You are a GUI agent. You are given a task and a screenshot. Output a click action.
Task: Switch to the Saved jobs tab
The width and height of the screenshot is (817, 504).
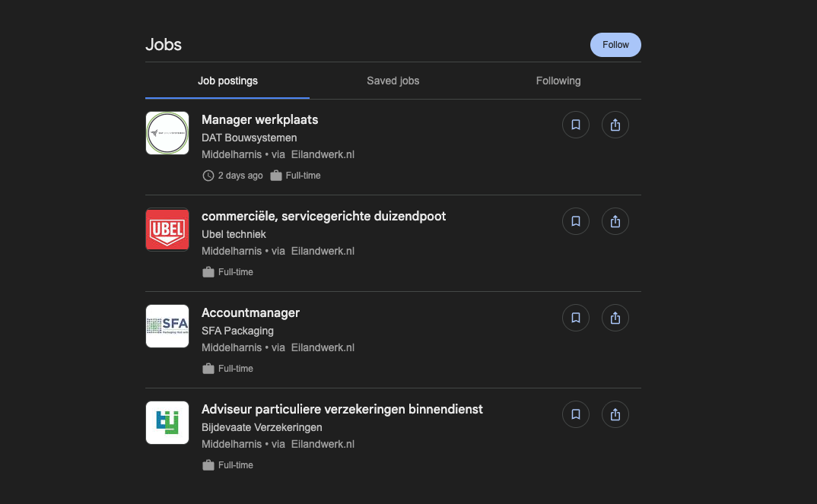pyautogui.click(x=393, y=81)
